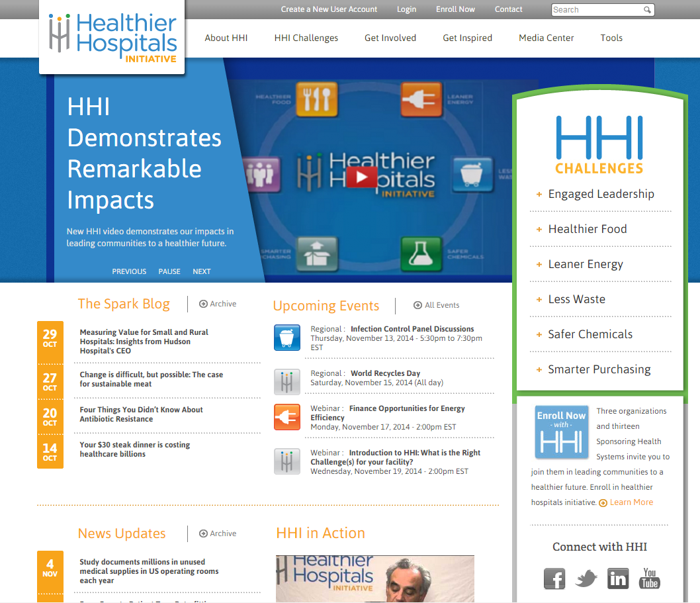Screen dimensions: 700x603
Task: Pause the homepage carousel
Action: [169, 271]
